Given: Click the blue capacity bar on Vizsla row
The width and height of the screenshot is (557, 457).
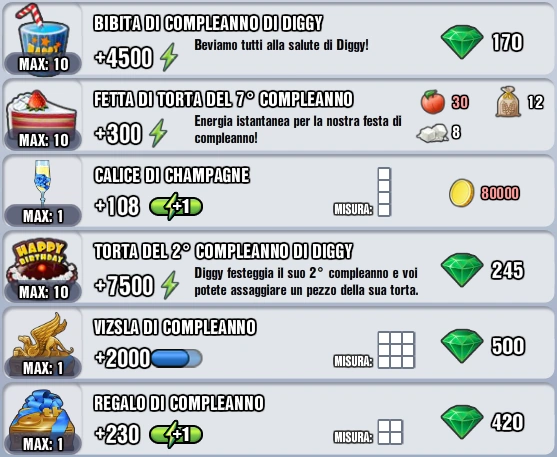Looking at the screenshot, I should (x=177, y=358).
